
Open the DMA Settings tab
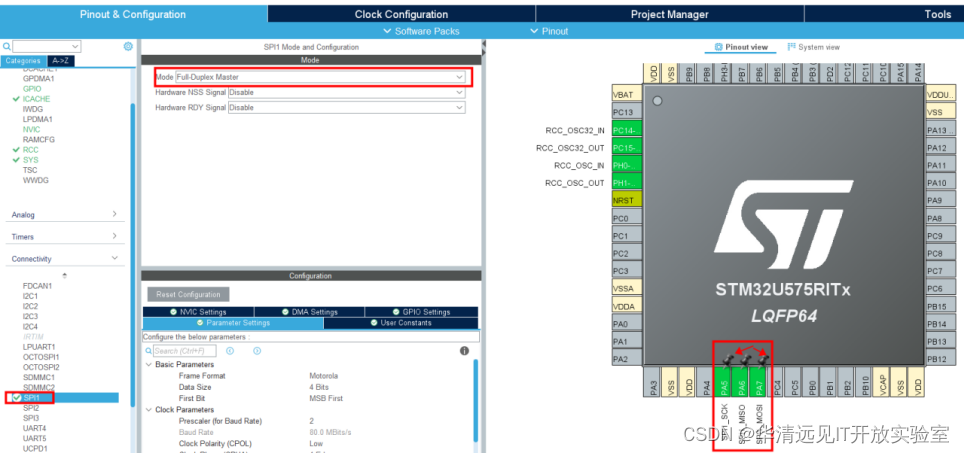pos(309,312)
